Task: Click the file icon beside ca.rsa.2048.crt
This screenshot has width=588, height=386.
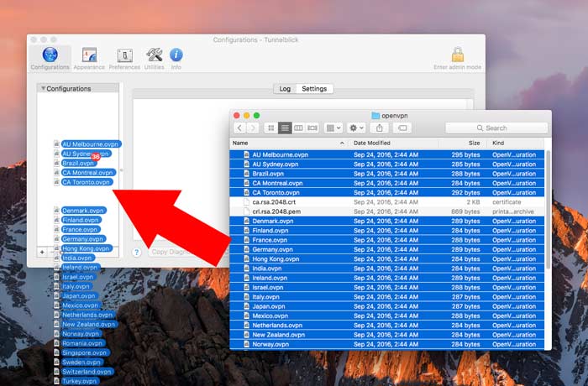Action: (246, 202)
